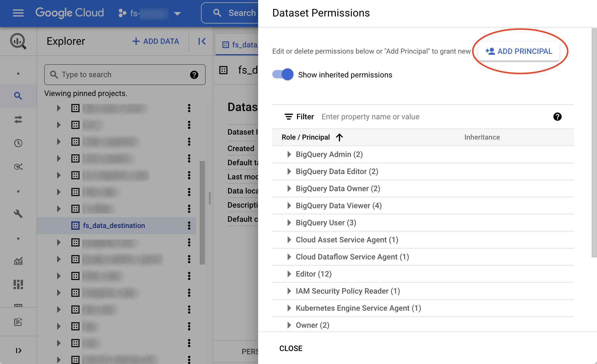597x364 pixels.
Task: Click CLOSE on Dataset Permissions panel
Action: click(291, 348)
